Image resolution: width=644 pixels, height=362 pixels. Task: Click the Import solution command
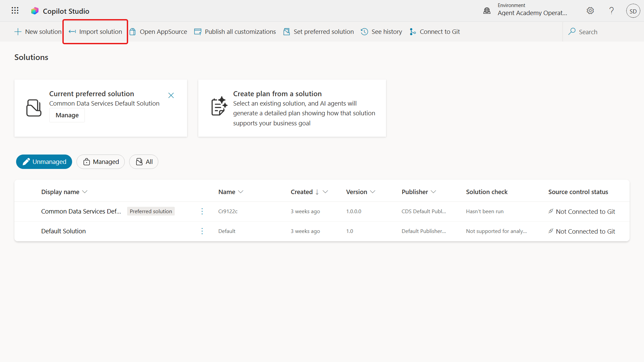pos(95,32)
